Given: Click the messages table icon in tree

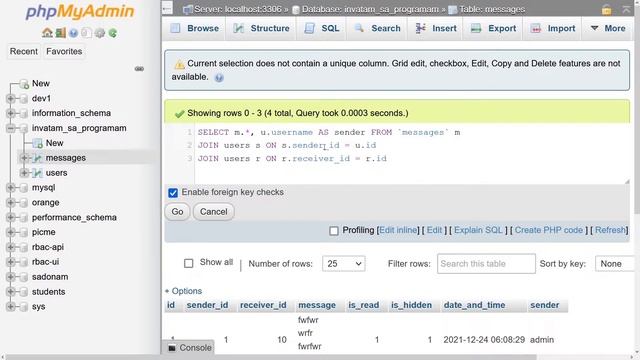Looking at the screenshot, I should tap(38, 158).
